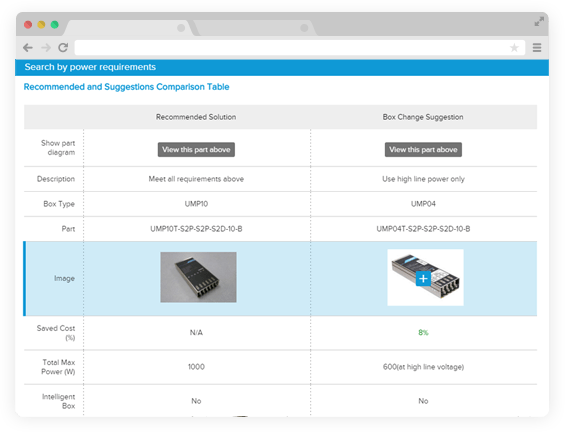The width and height of the screenshot is (565, 432).
Task: Click View this part above for Box Change Suggestion
Action: (x=423, y=150)
